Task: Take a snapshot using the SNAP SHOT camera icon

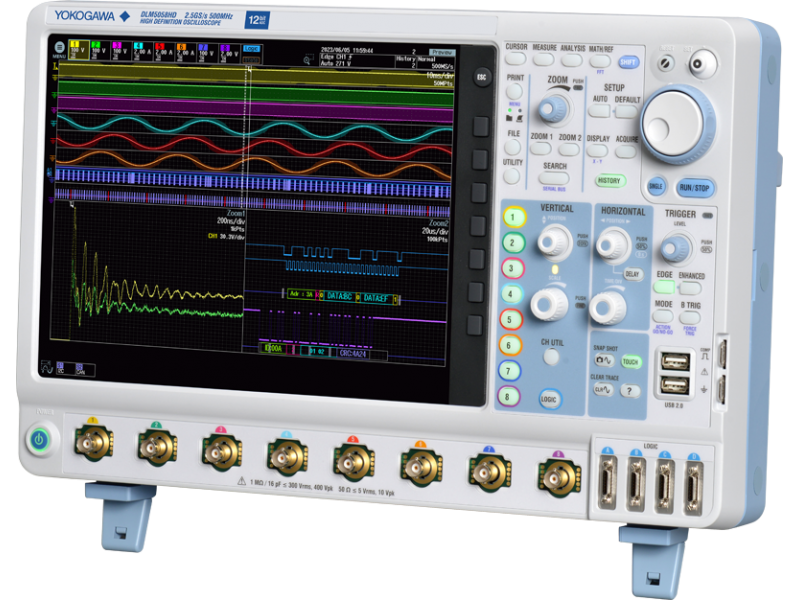Action: pos(603,358)
